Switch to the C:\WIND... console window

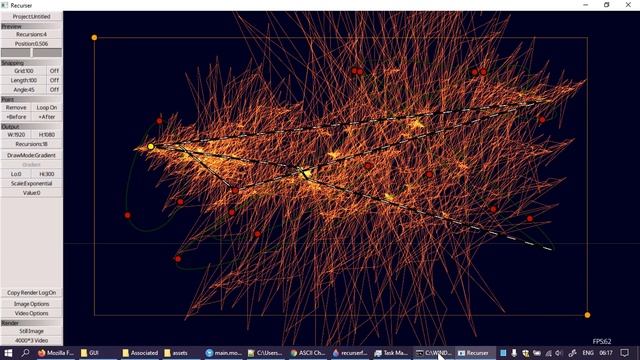pos(433,353)
